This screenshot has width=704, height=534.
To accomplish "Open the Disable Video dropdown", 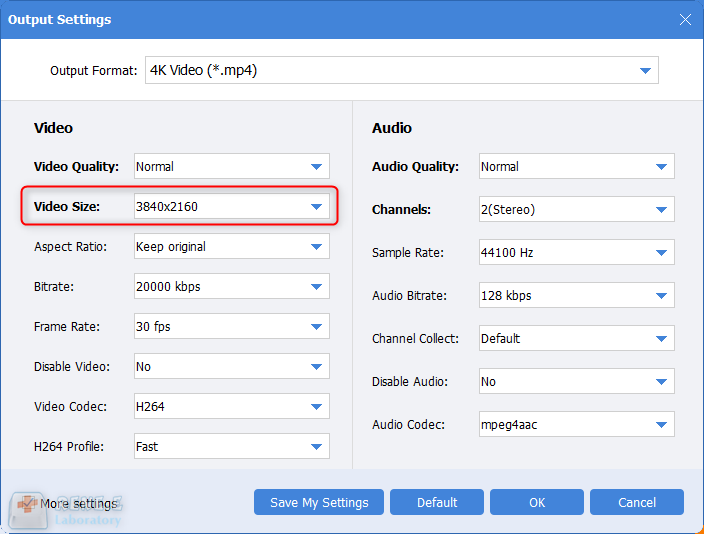I will coord(232,366).
